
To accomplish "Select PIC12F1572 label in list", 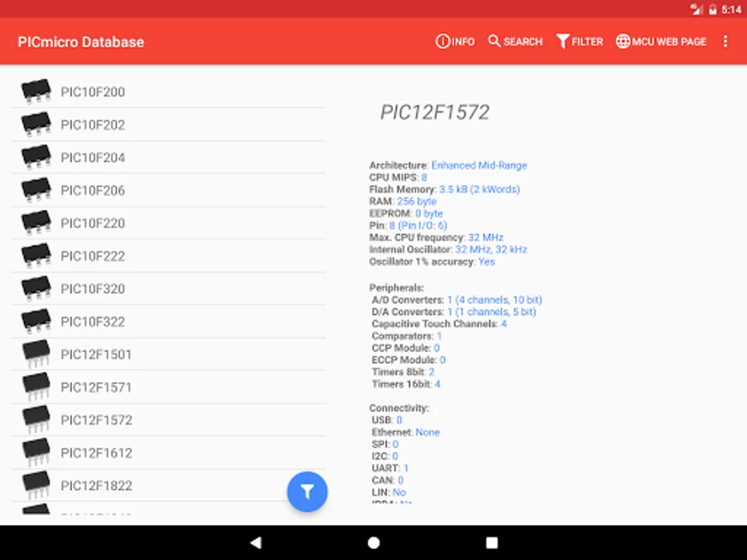I will click(96, 420).
